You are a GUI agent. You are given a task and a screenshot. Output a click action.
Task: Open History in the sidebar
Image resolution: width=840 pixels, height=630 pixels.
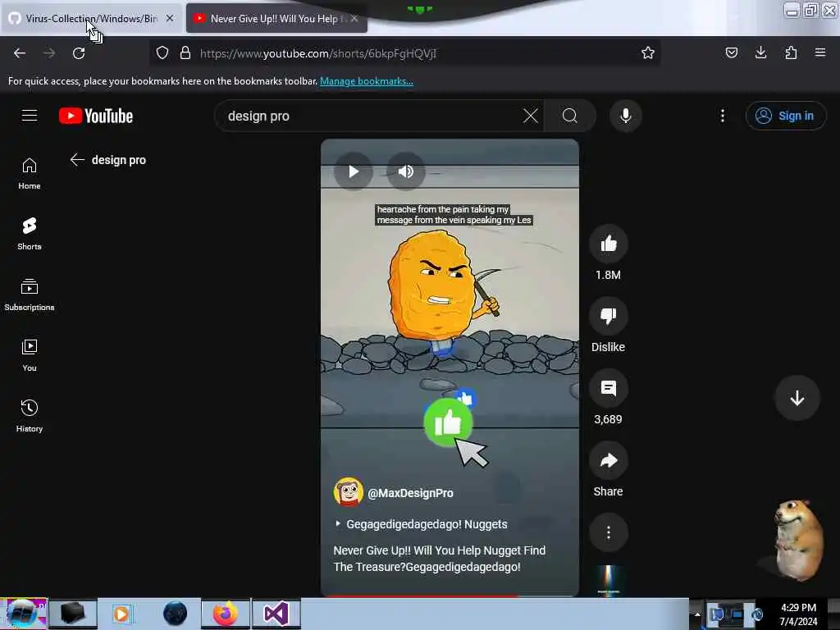coord(30,416)
